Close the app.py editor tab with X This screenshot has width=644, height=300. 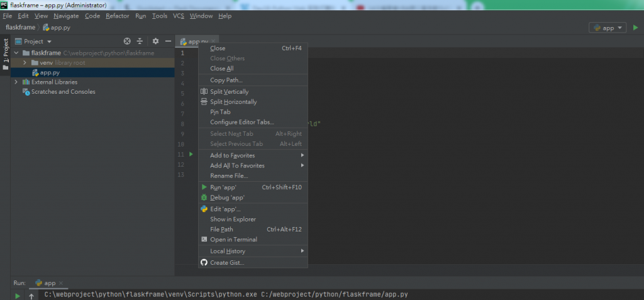coord(213,42)
